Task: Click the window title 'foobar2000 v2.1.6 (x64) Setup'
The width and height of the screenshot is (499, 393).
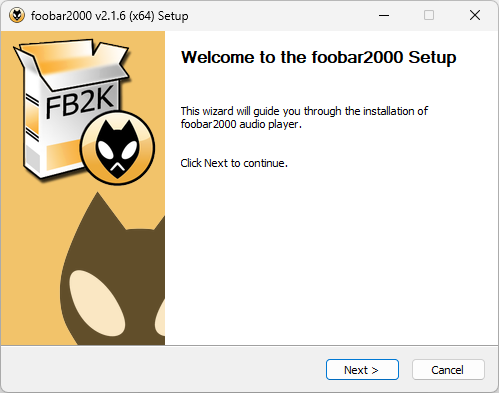Action: point(110,16)
